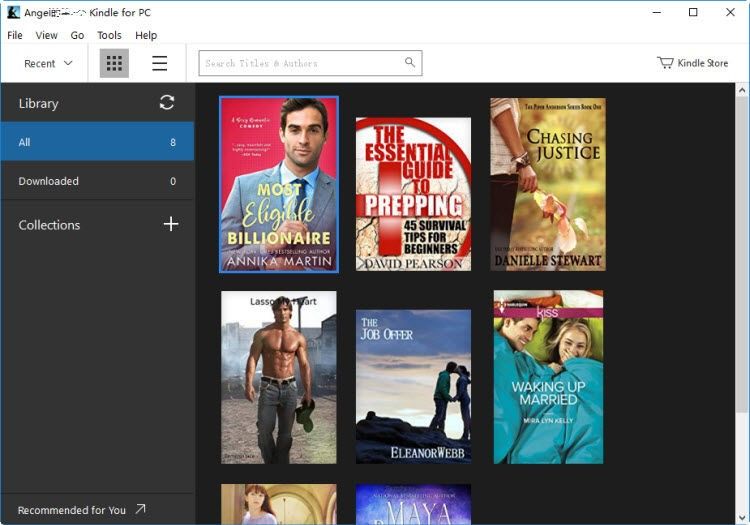Open the Go menu
The image size is (750, 525).
coord(77,35)
